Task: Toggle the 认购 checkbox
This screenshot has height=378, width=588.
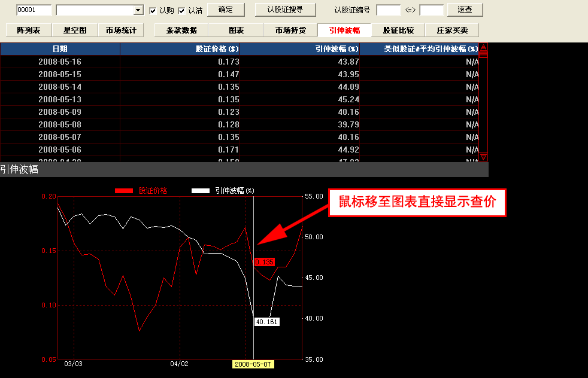Action: pos(153,11)
